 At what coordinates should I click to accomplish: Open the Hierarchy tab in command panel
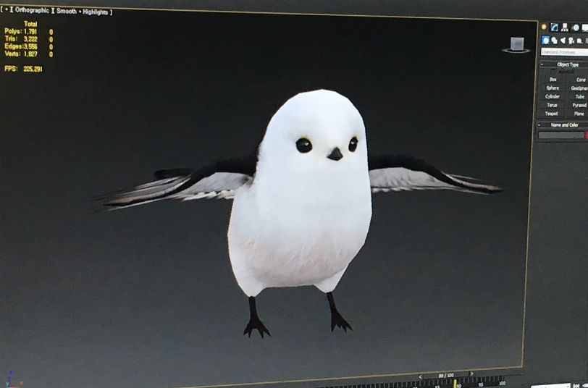coord(565,28)
